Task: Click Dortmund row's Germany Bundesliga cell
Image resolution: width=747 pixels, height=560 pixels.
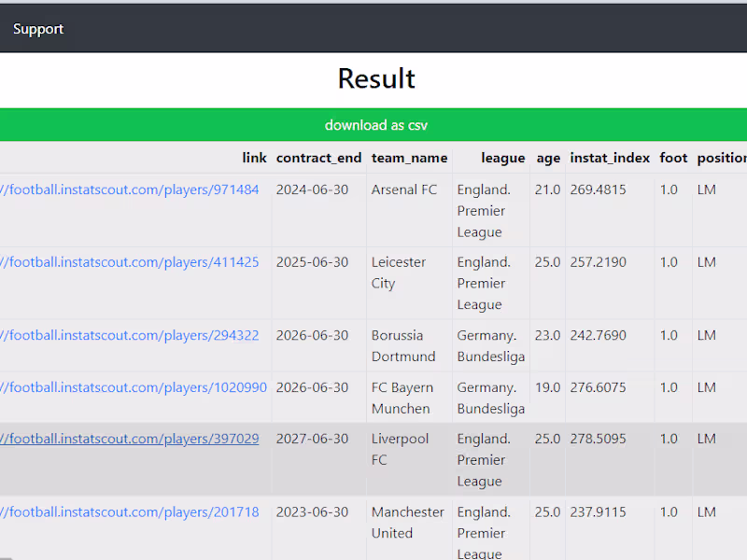Action: [x=491, y=345]
